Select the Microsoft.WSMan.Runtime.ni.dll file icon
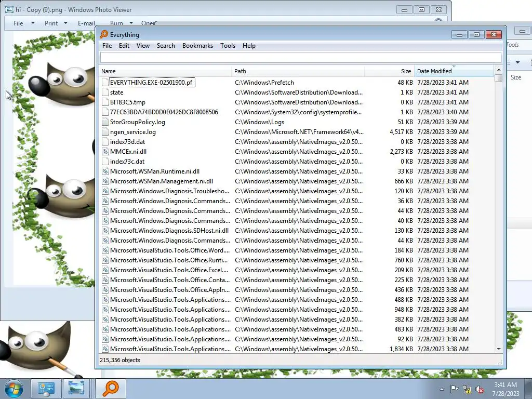This screenshot has width=532, height=399. (x=105, y=171)
